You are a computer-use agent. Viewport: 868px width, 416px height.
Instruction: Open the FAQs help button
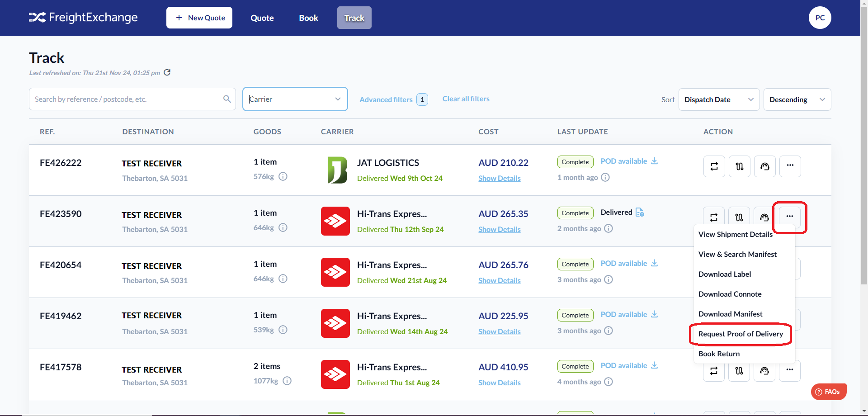click(x=828, y=392)
